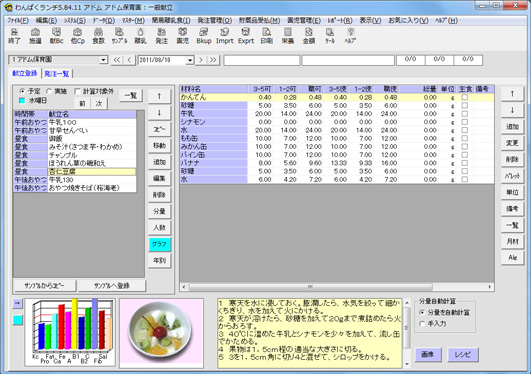This screenshot has height=374, width=531.
Task: Open the 食数 meal count icon
Action: click(x=99, y=36)
